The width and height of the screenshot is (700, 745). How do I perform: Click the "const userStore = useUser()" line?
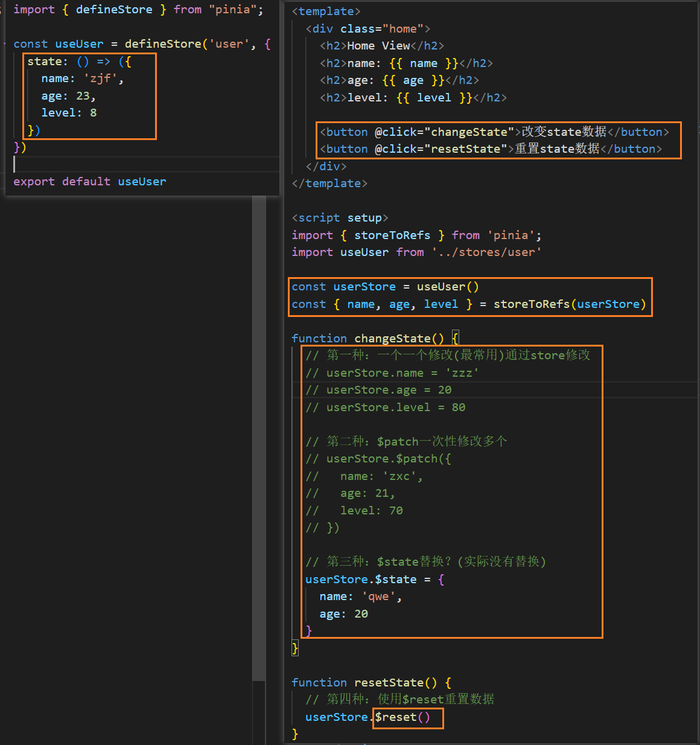click(x=386, y=287)
